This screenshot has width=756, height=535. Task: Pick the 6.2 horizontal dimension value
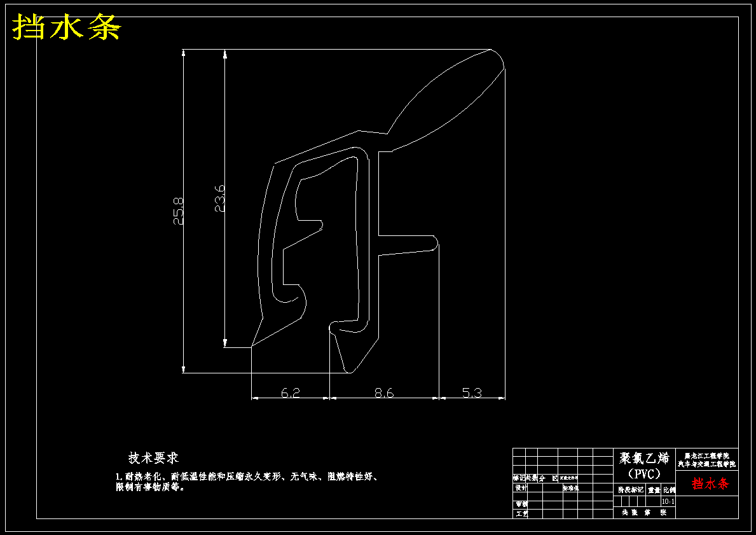click(290, 393)
